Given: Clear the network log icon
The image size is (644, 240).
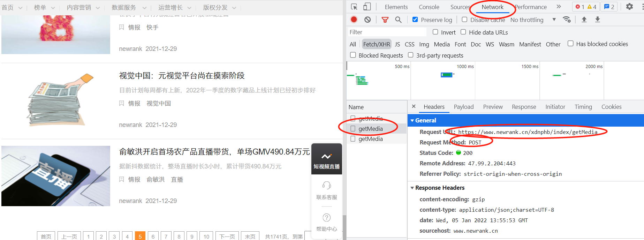Looking at the screenshot, I should click(368, 20).
